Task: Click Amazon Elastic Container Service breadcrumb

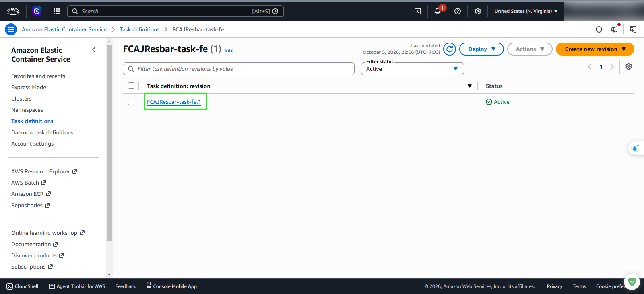Action: coord(64,29)
